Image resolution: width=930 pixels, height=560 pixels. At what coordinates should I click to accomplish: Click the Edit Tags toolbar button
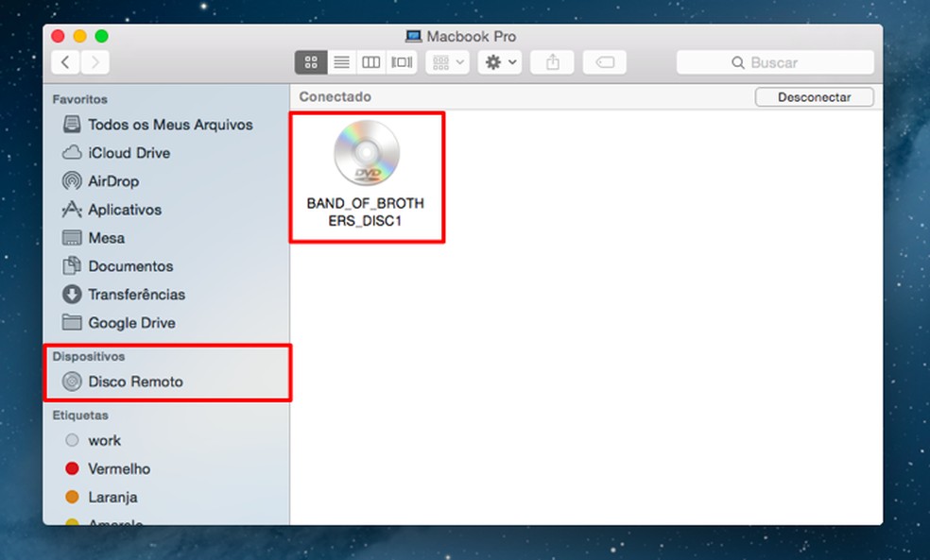[x=604, y=62]
